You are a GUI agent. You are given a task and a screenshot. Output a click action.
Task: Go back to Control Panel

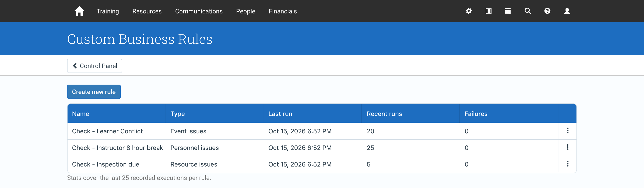95,66
